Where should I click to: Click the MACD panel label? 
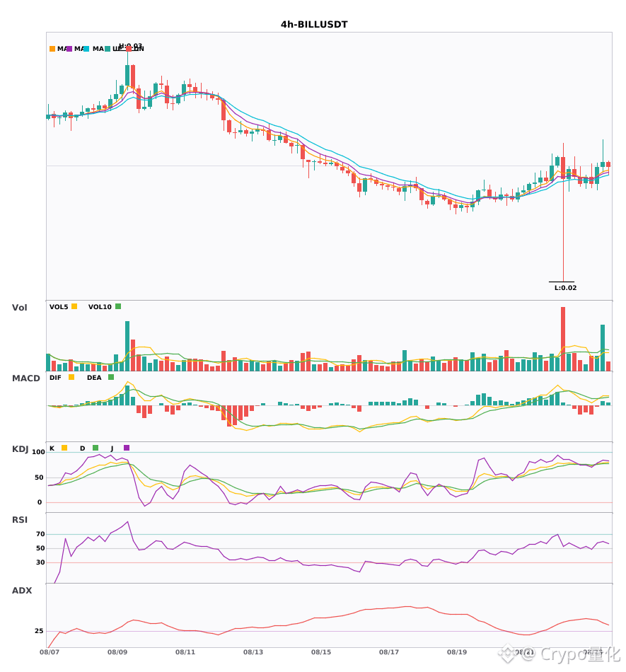25,378
